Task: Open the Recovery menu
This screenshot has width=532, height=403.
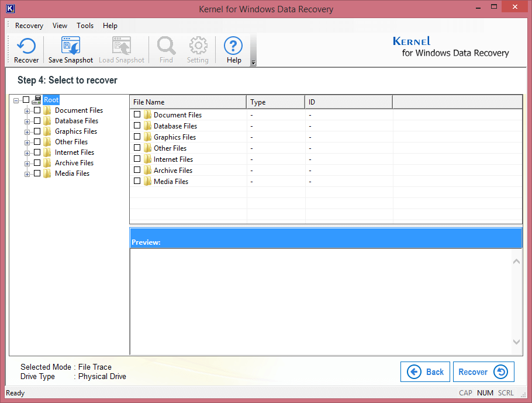Action: (x=29, y=26)
